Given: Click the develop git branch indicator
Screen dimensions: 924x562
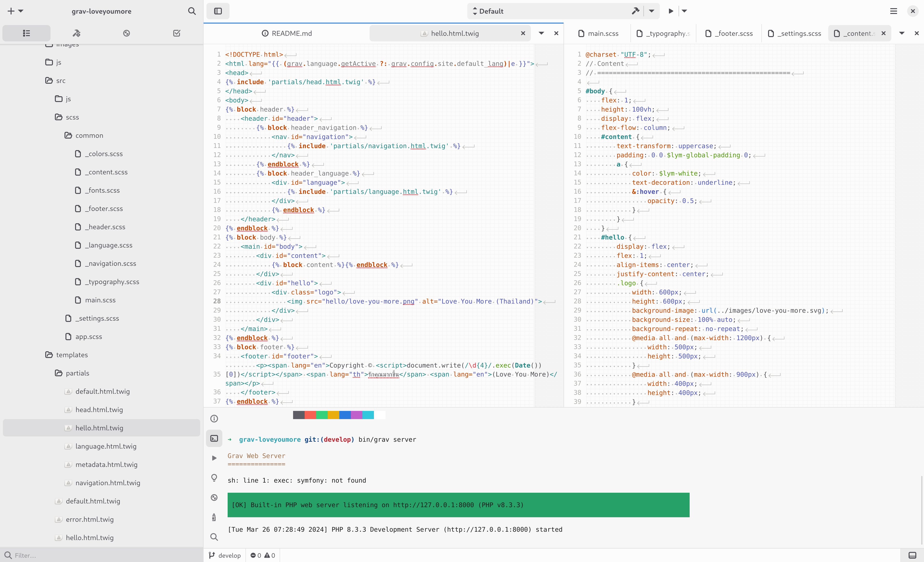Looking at the screenshot, I should 225,555.
